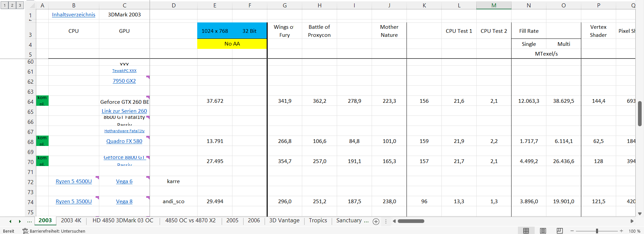Select row 64 header
Viewport: 644px width, 234px height.
click(31, 101)
